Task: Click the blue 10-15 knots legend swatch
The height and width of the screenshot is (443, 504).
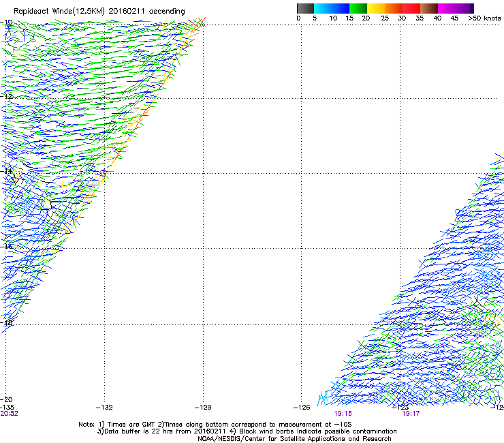Action: (341, 8)
